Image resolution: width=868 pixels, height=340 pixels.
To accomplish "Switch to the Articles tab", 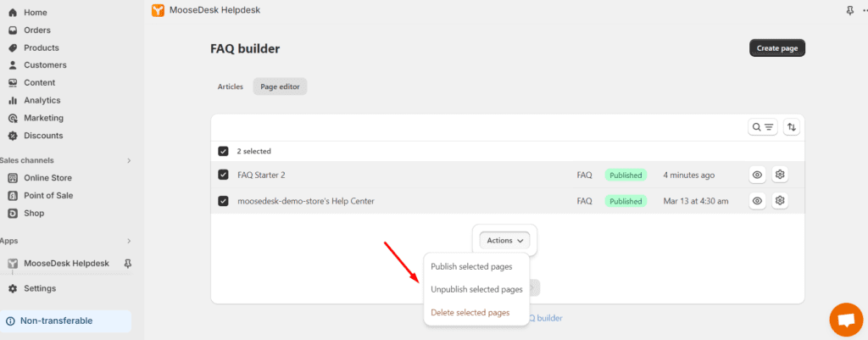I will (x=231, y=86).
